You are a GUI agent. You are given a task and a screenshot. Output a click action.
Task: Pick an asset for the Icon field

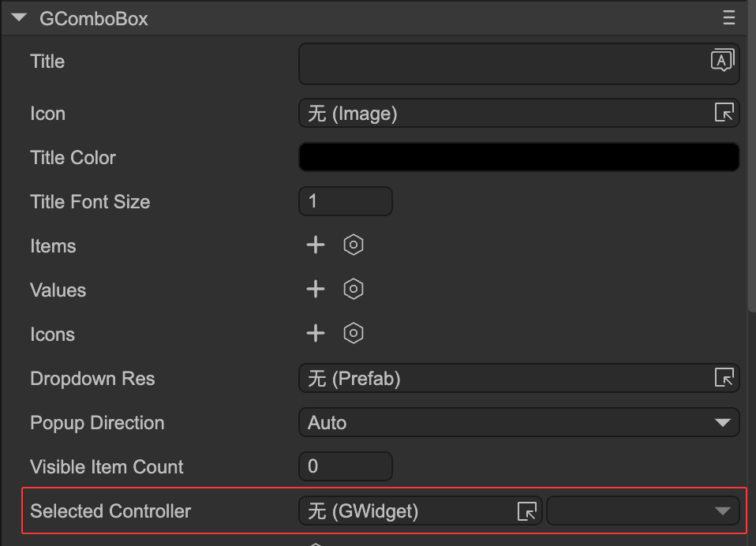(x=724, y=113)
